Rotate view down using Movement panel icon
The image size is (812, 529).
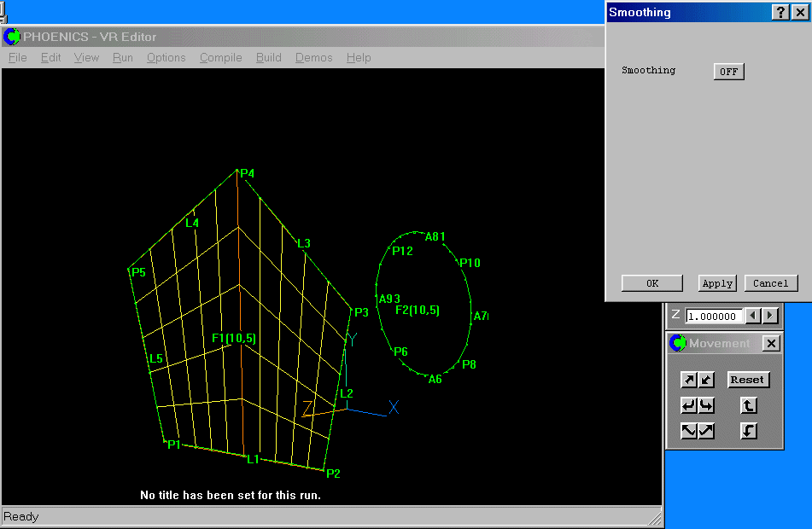749,431
